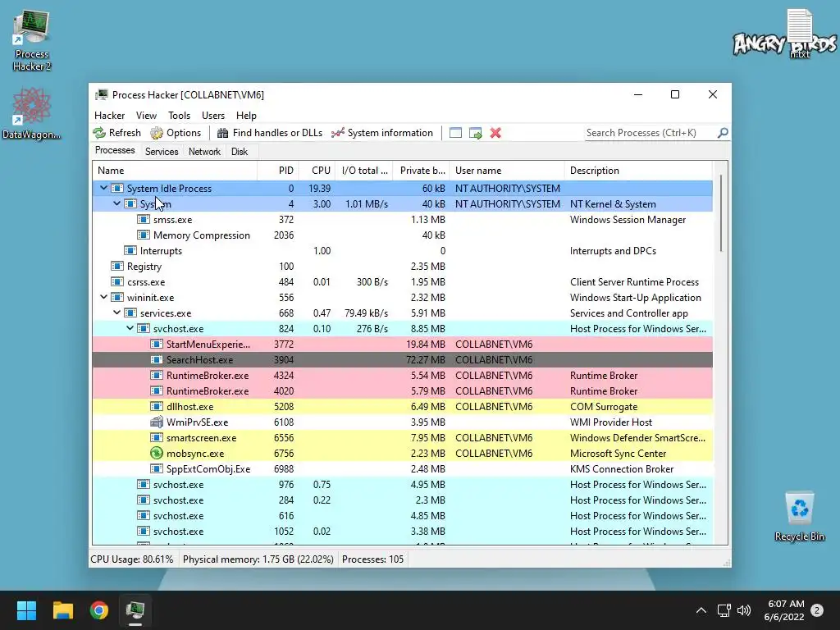Select svchost.exe with PID 616
840x630 pixels.
(402, 515)
